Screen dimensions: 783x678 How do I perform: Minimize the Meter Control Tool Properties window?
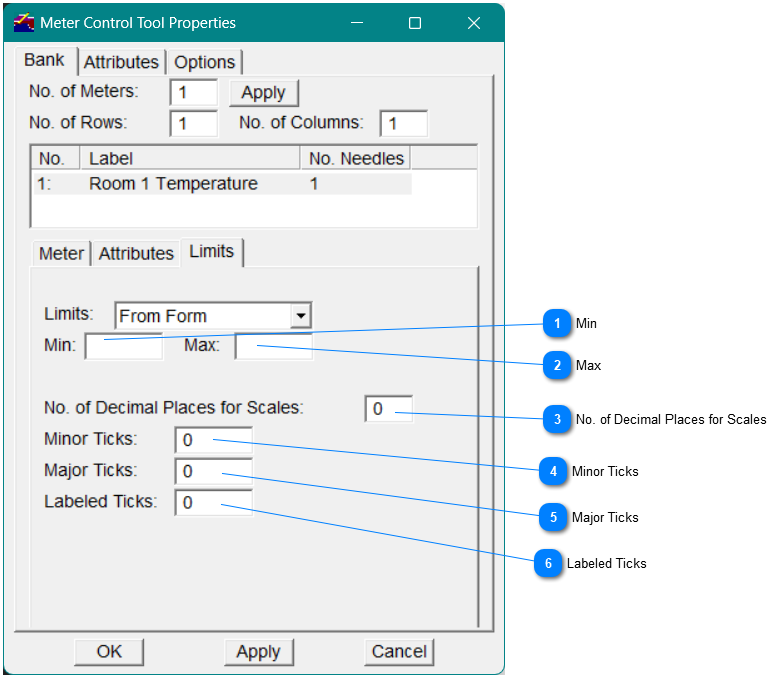coord(357,23)
